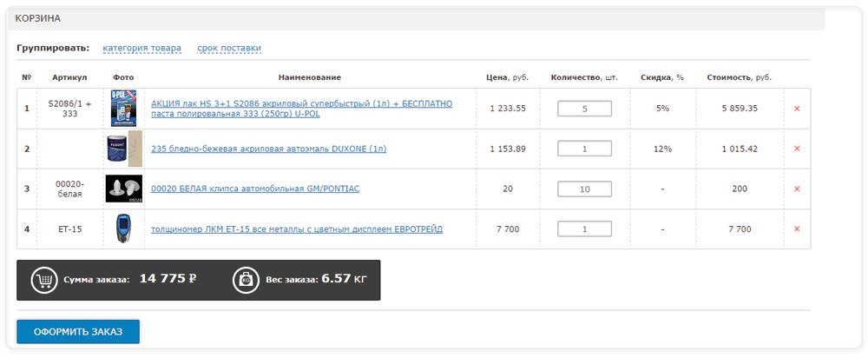
Task: Group items by категория товара
Action: [x=141, y=48]
